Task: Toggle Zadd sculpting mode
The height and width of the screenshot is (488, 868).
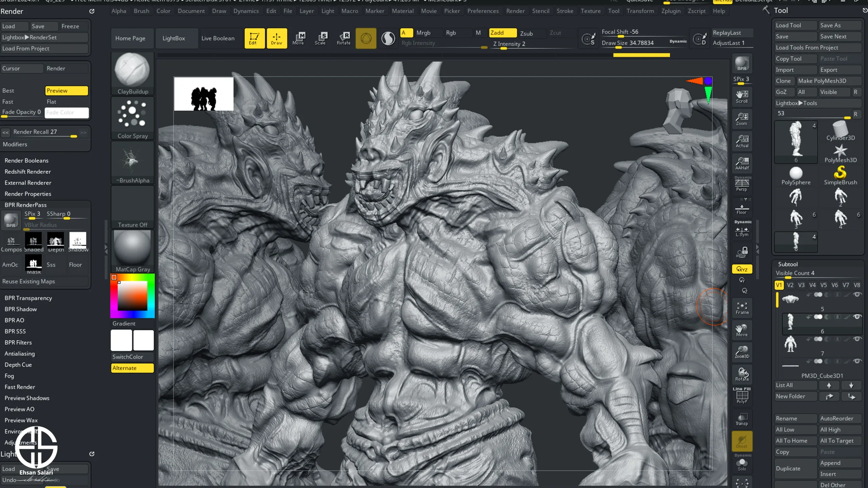Action: [x=502, y=33]
